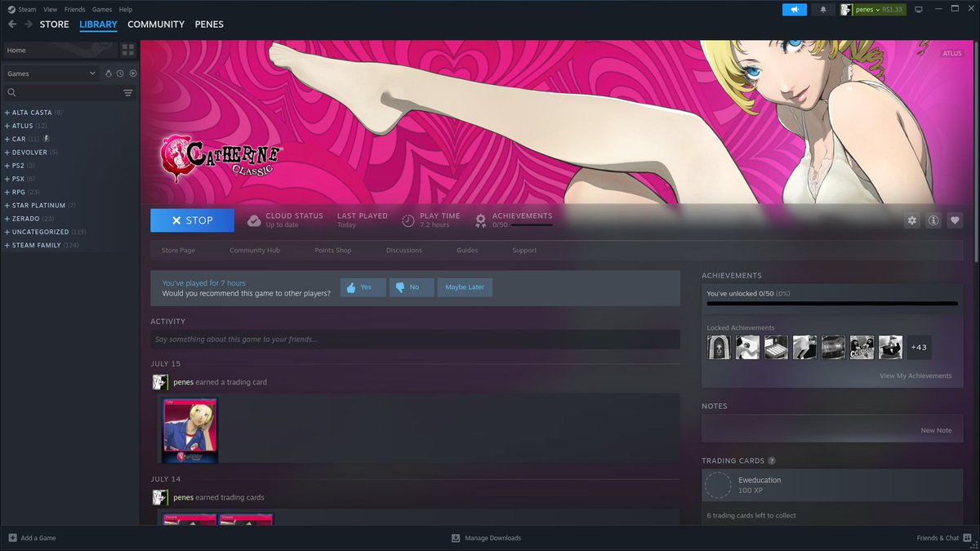Open View My Achievements link

click(x=915, y=375)
